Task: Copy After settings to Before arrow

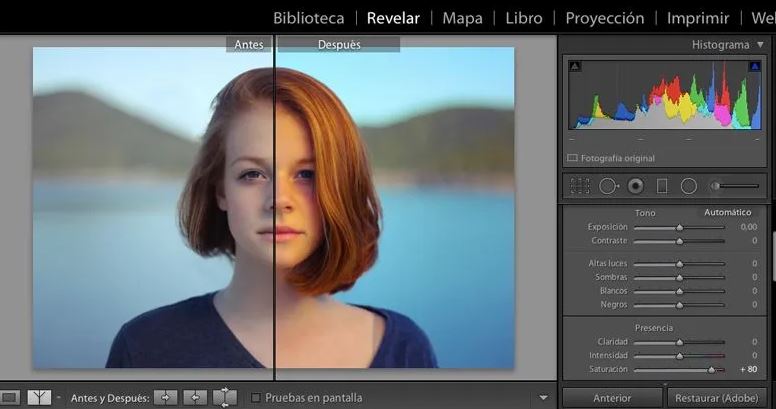Action: [195, 398]
